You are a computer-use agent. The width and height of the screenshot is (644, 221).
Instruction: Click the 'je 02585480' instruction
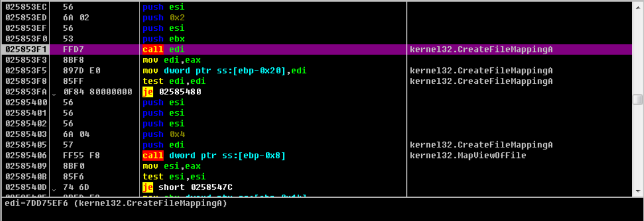click(172, 92)
